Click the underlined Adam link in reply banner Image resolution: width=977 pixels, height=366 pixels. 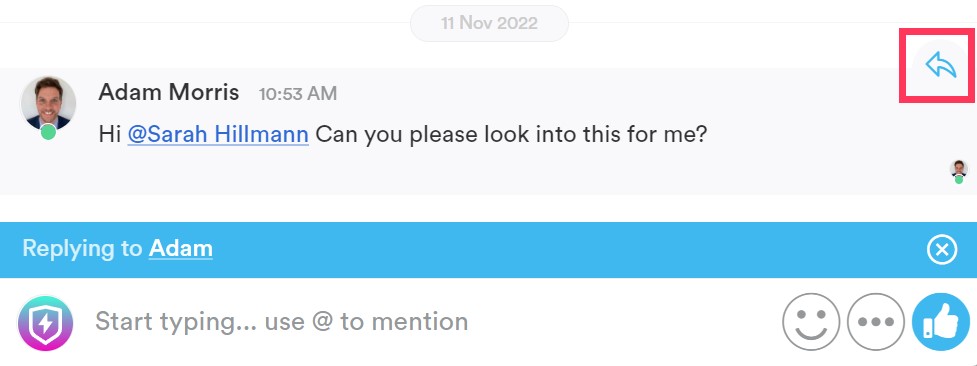[181, 249]
